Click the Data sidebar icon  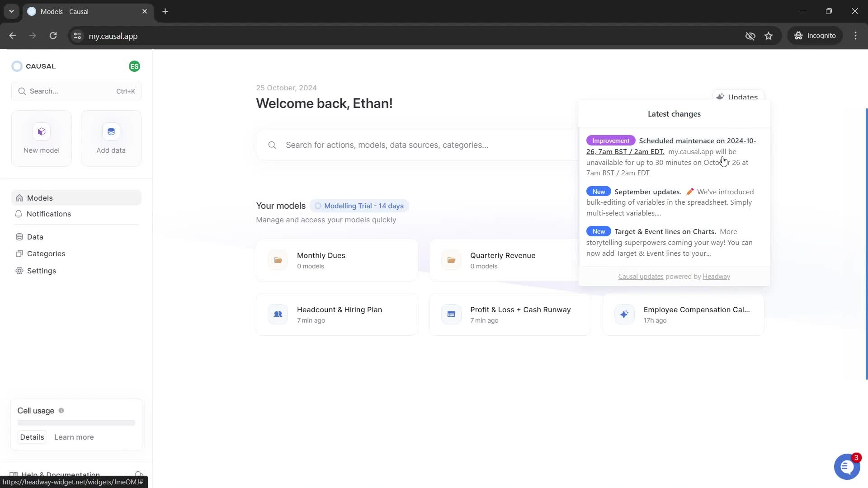[20, 237]
